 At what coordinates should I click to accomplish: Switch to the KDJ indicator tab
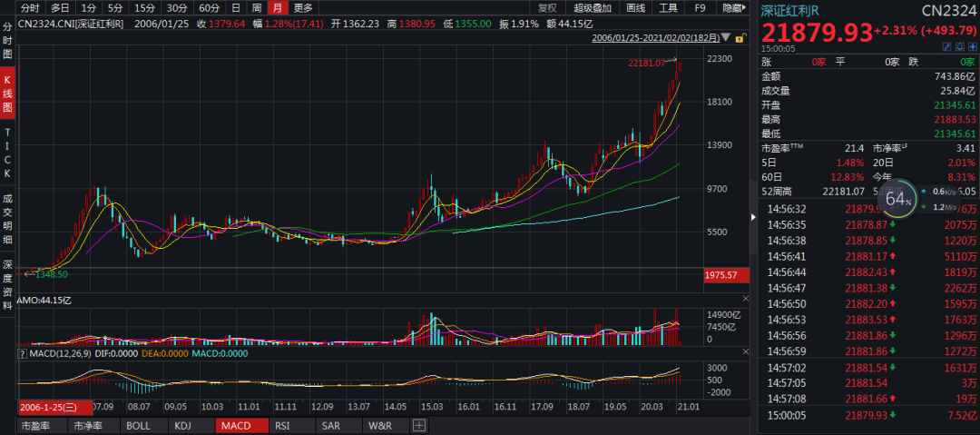coord(182,425)
